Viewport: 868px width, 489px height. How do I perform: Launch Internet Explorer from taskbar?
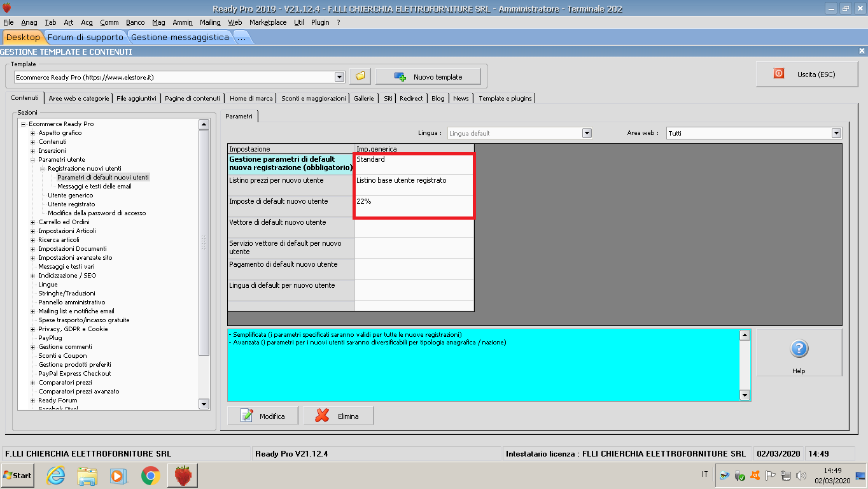(x=56, y=475)
